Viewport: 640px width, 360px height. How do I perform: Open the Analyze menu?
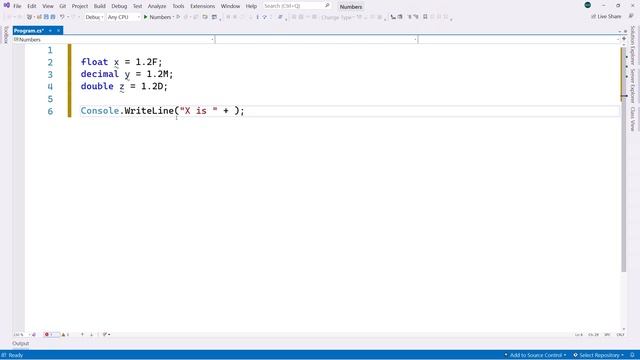(x=157, y=6)
